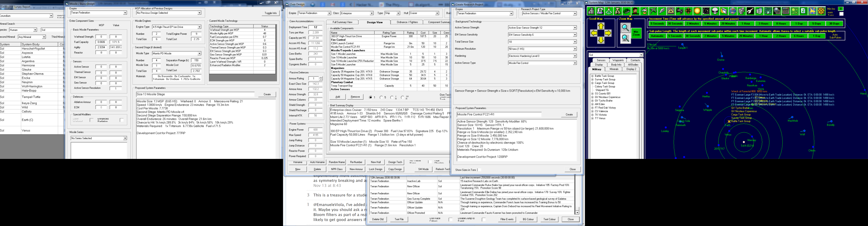Click the BG Colour button in event log
Screen dimensions: 868x226
[x=528, y=219]
